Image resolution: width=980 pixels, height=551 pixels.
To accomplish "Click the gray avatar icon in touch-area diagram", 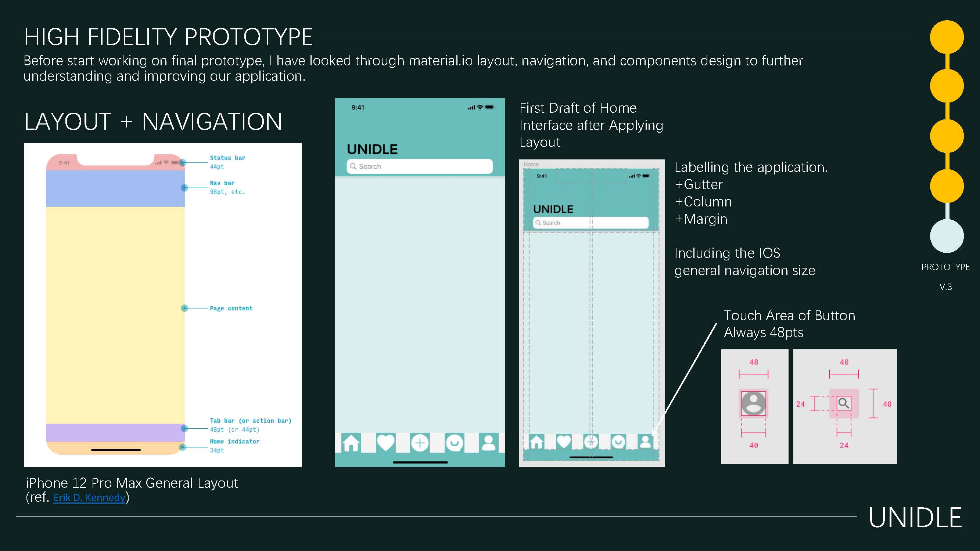I will [753, 403].
